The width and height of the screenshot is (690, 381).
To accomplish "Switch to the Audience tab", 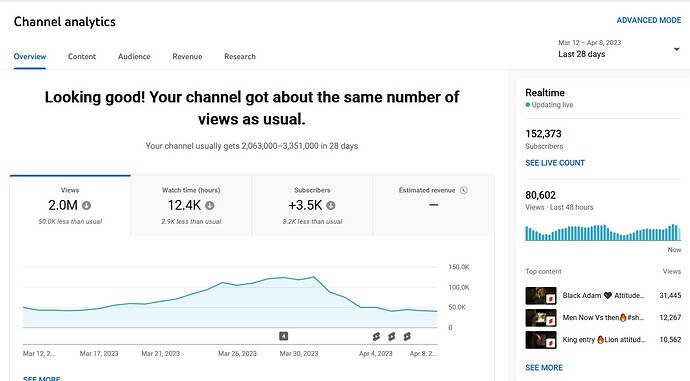I will pyautogui.click(x=134, y=56).
